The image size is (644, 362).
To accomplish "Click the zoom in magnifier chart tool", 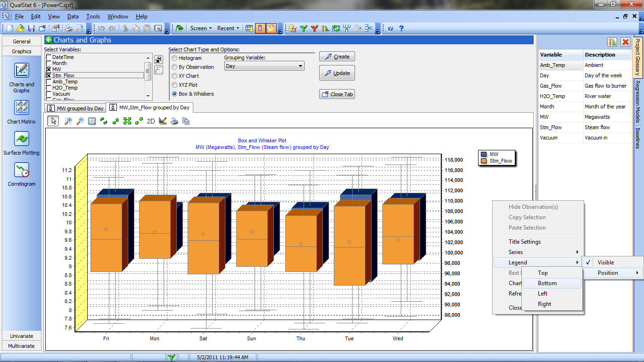I will (x=68, y=121).
